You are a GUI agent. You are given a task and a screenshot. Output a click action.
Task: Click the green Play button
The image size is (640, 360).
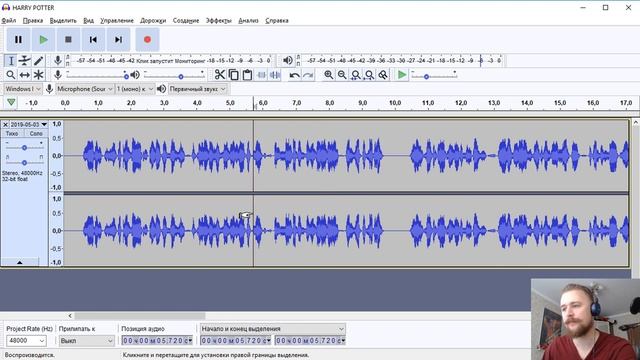[x=43, y=40]
